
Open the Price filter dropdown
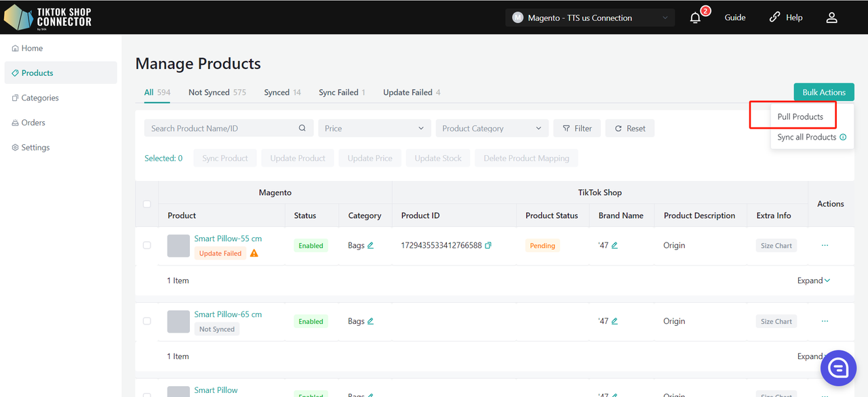pos(374,128)
